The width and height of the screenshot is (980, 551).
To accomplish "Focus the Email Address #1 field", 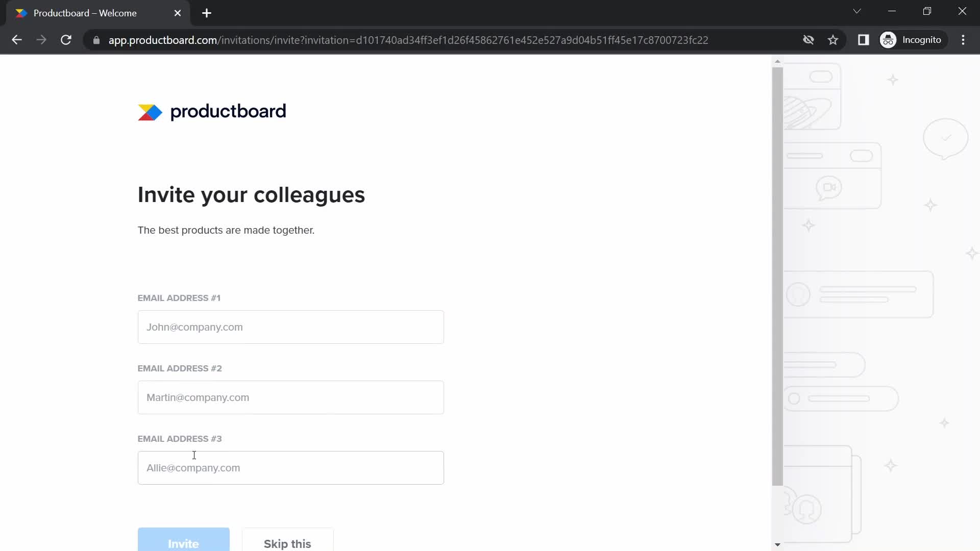I will pyautogui.click(x=290, y=327).
